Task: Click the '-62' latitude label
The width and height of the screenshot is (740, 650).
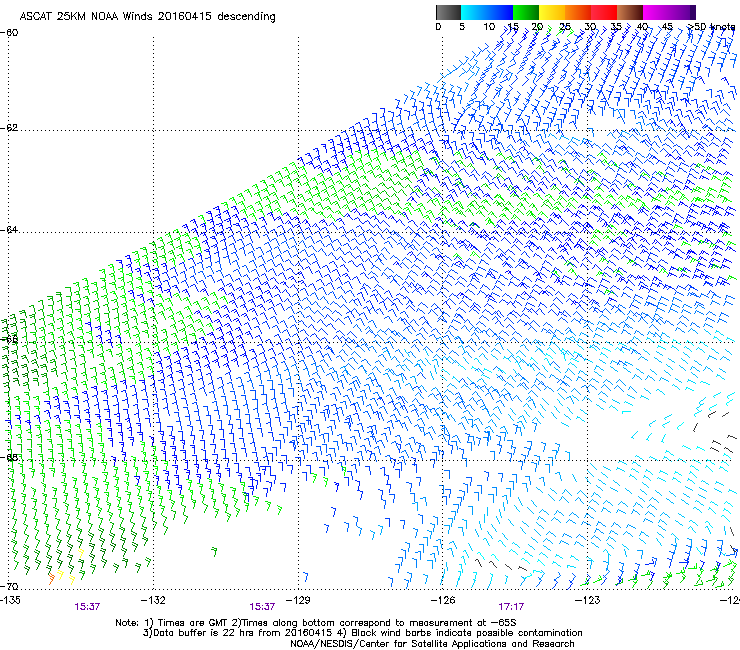Action: coord(9,128)
